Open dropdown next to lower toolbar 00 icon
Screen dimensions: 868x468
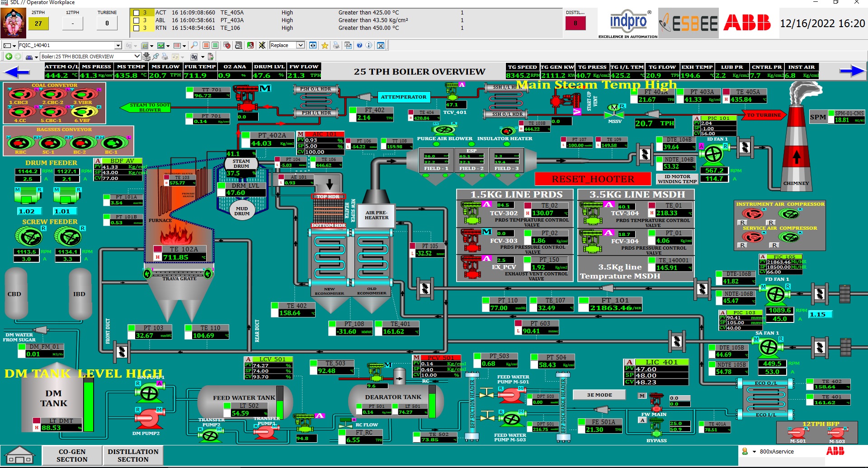click(203, 57)
